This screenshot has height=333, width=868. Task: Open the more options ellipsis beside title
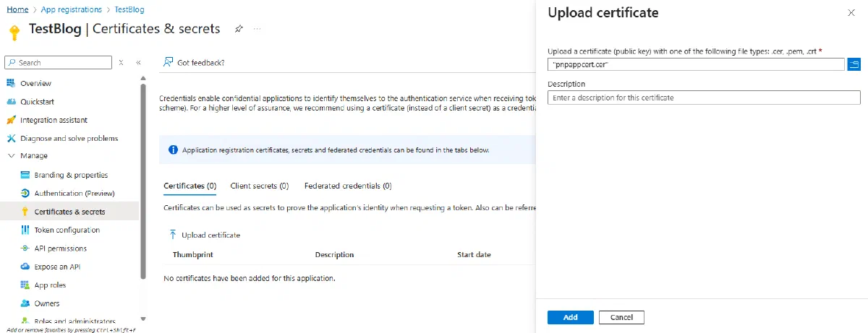point(258,28)
